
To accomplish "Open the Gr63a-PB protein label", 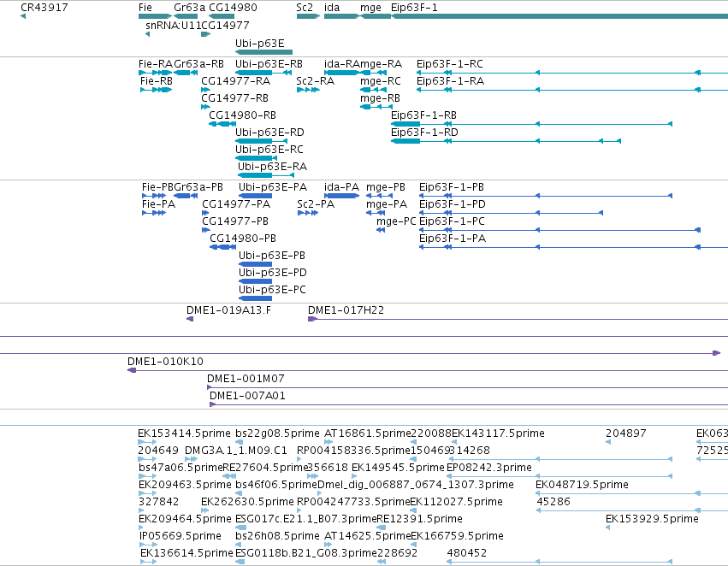I will 198,187.
